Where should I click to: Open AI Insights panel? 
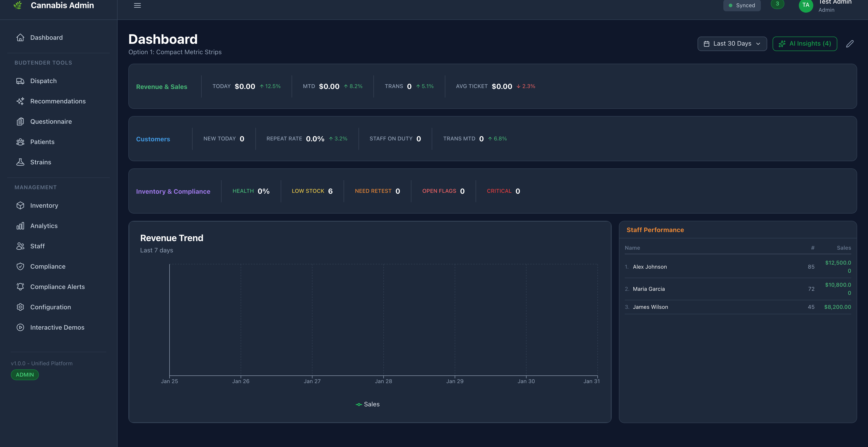(805, 43)
